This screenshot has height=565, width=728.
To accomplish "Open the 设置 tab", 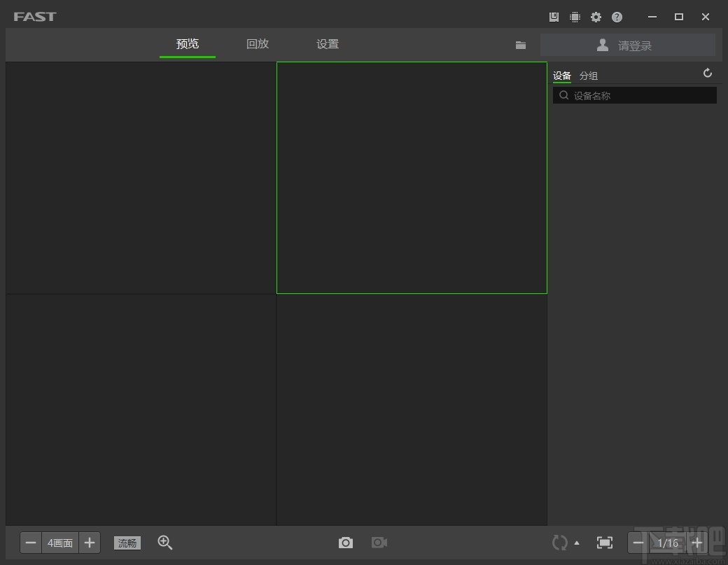I will coord(328,44).
